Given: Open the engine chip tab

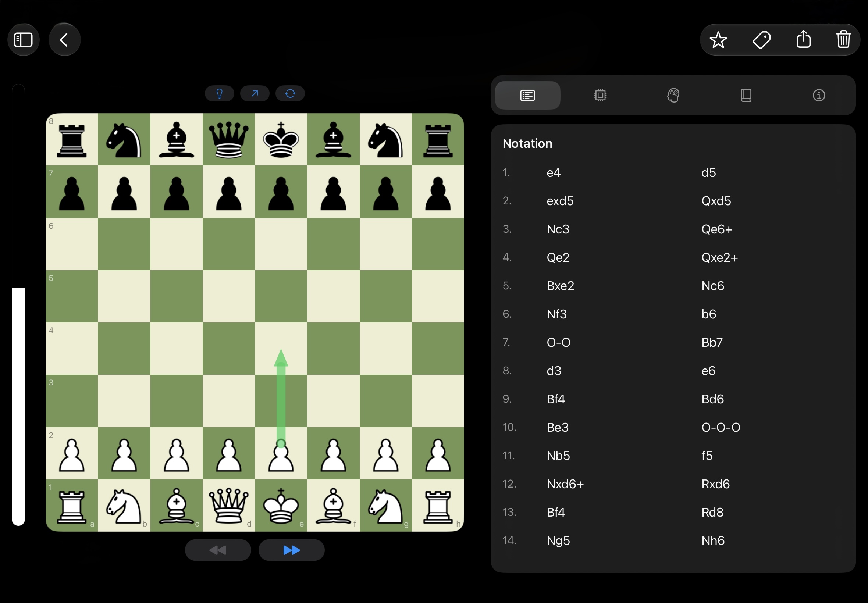Looking at the screenshot, I should (x=600, y=96).
